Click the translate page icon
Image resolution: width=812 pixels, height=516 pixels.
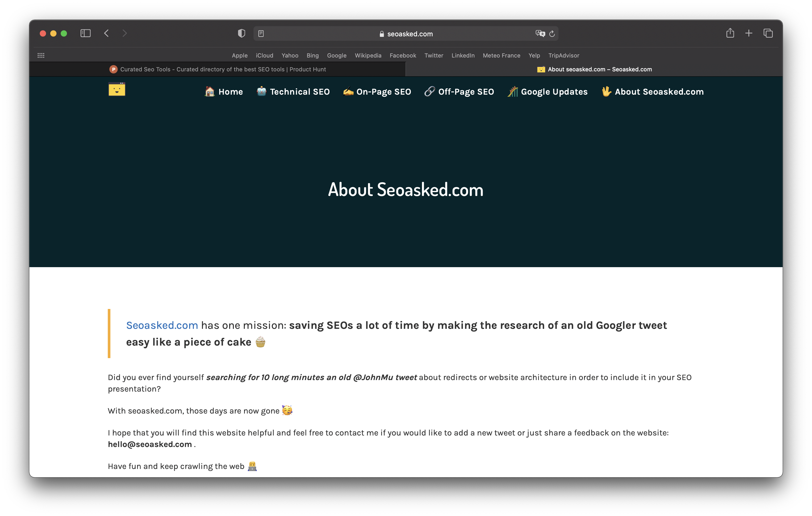[x=540, y=34]
